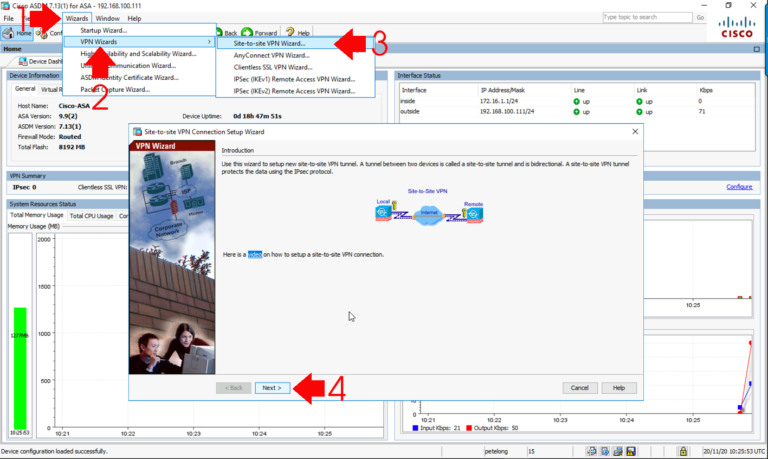The width and height of the screenshot is (768, 459).
Task: Launch AnyConnect VPN Wizard
Action: click(295, 55)
